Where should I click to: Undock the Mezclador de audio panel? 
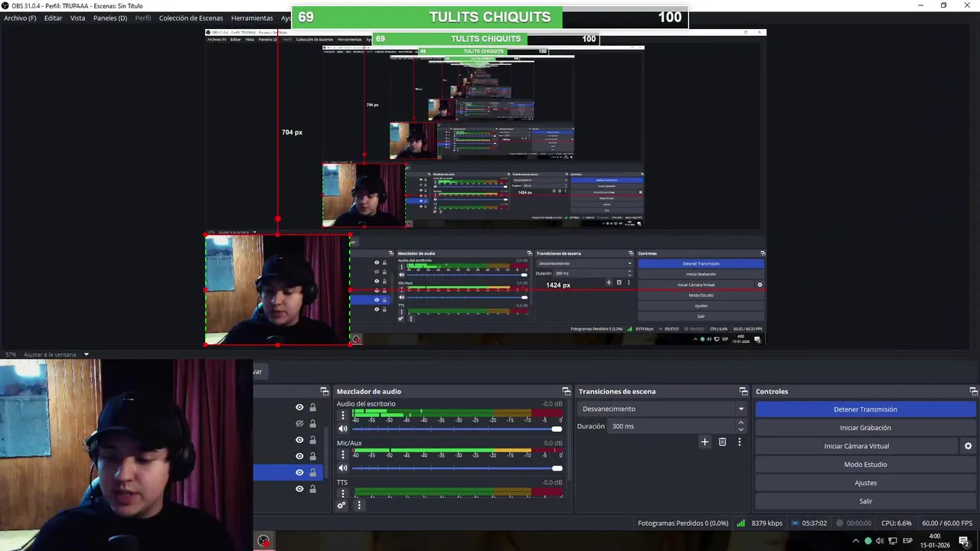pos(566,391)
